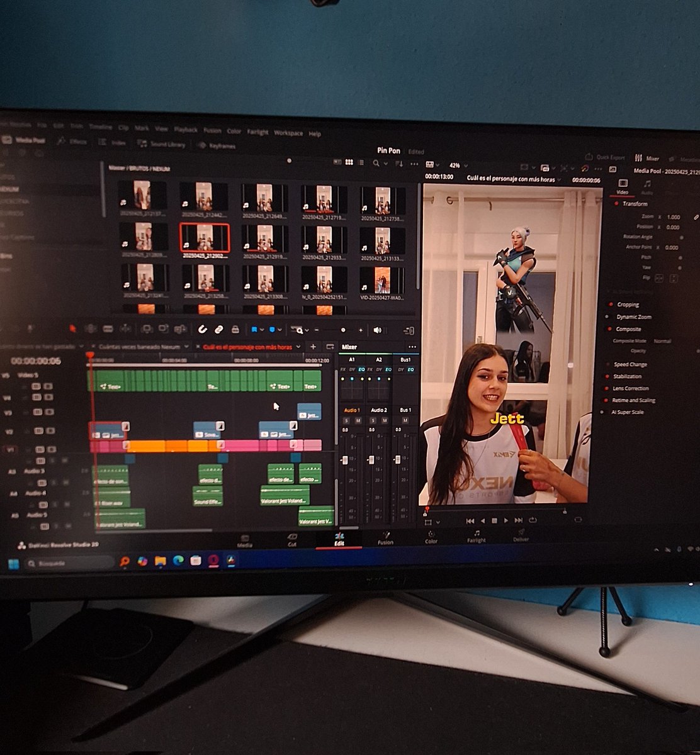Switch inspector to Audio tab
This screenshot has width=700, height=755.
point(646,187)
